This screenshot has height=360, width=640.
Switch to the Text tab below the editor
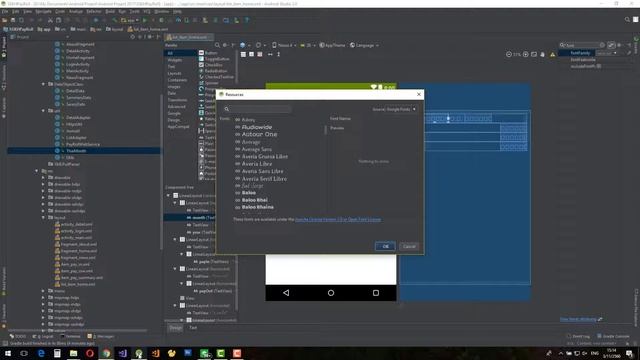pyautogui.click(x=193, y=327)
